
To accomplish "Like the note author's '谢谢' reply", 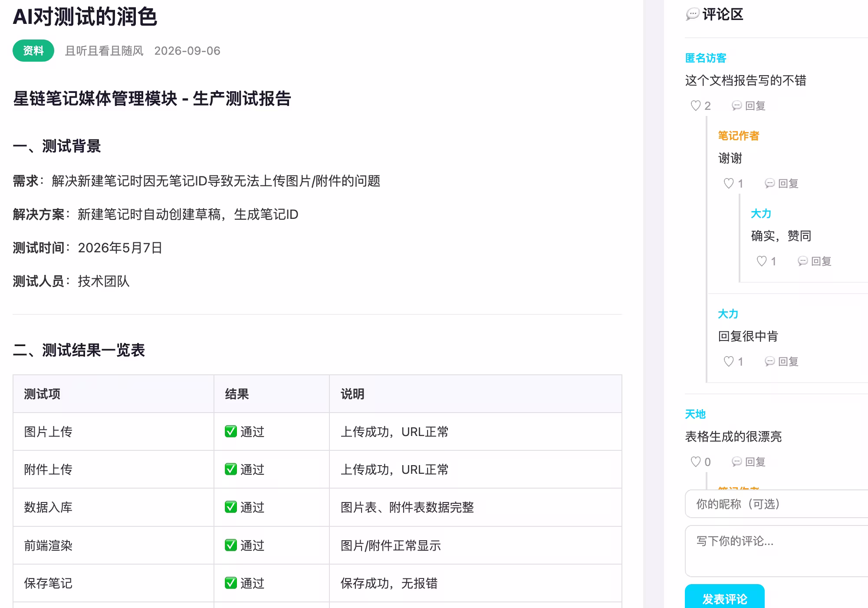I will click(x=733, y=183).
